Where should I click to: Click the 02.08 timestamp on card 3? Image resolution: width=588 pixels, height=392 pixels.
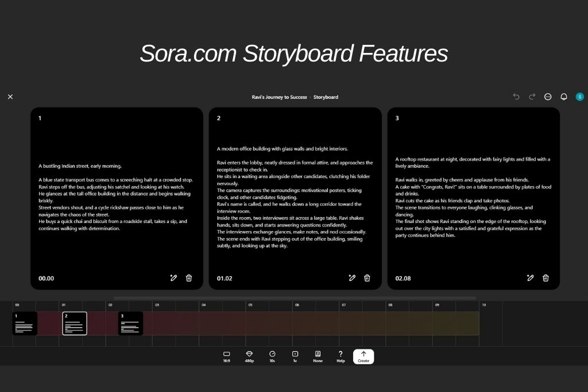click(x=403, y=278)
